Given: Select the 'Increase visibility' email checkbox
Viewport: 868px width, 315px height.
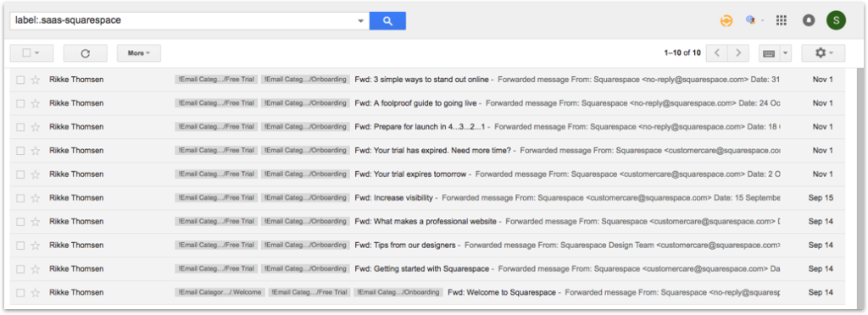Looking at the screenshot, I should pyautogui.click(x=20, y=198).
